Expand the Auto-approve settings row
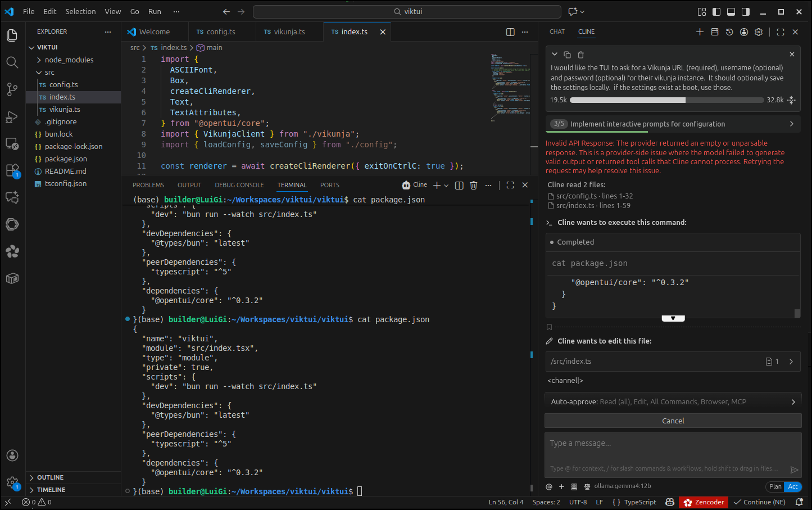This screenshot has height=510, width=812. click(673, 401)
